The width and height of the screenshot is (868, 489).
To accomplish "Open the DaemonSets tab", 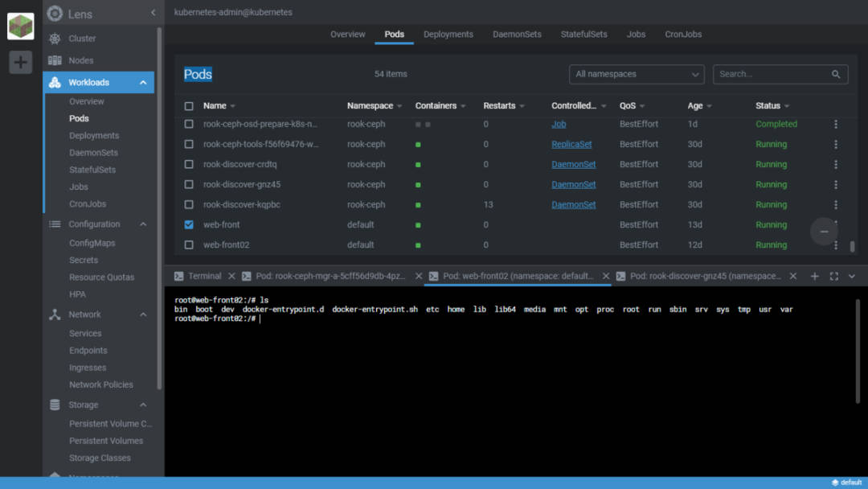I will 517,35.
